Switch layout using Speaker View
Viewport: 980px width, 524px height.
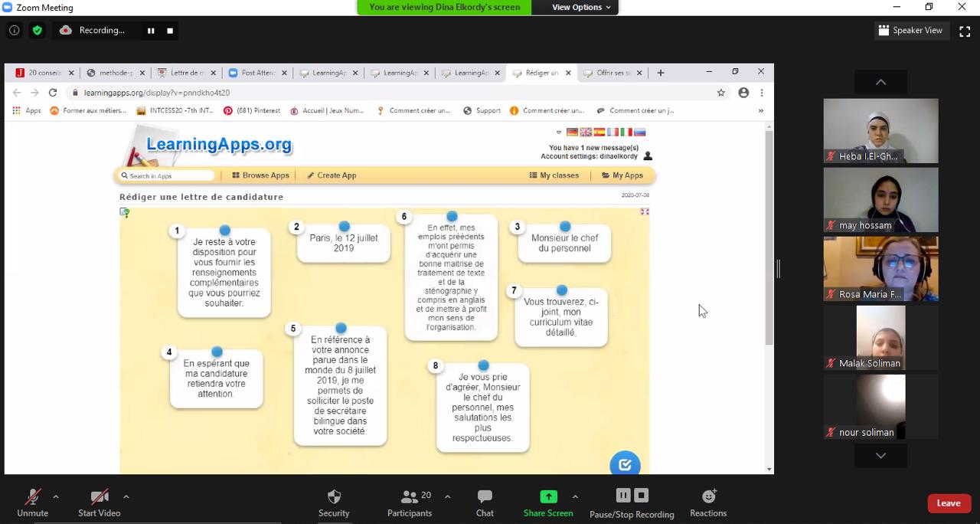910,31
